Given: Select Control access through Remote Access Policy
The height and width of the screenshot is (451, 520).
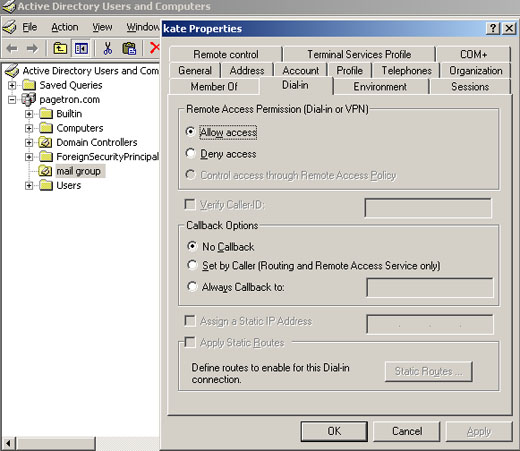Looking at the screenshot, I should [x=190, y=175].
